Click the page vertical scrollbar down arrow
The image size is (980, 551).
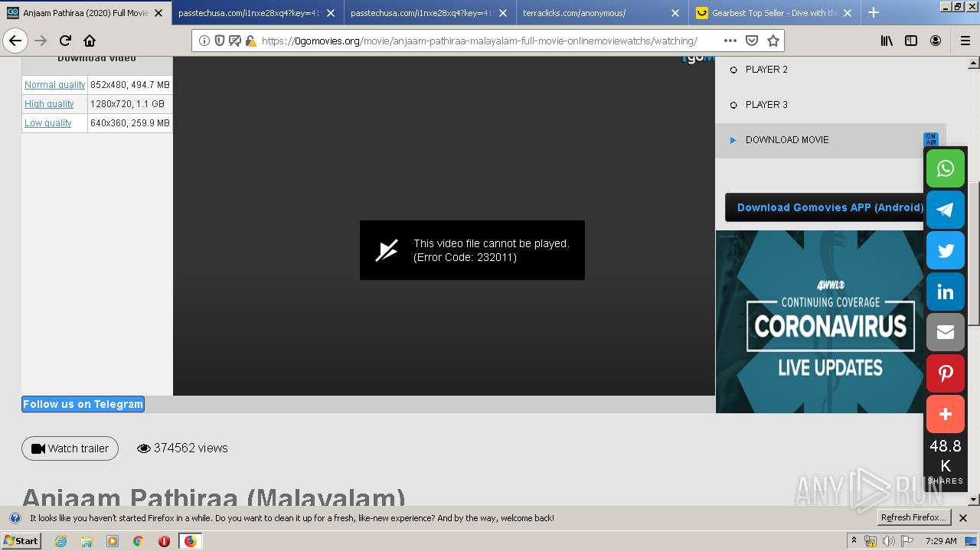[974, 500]
